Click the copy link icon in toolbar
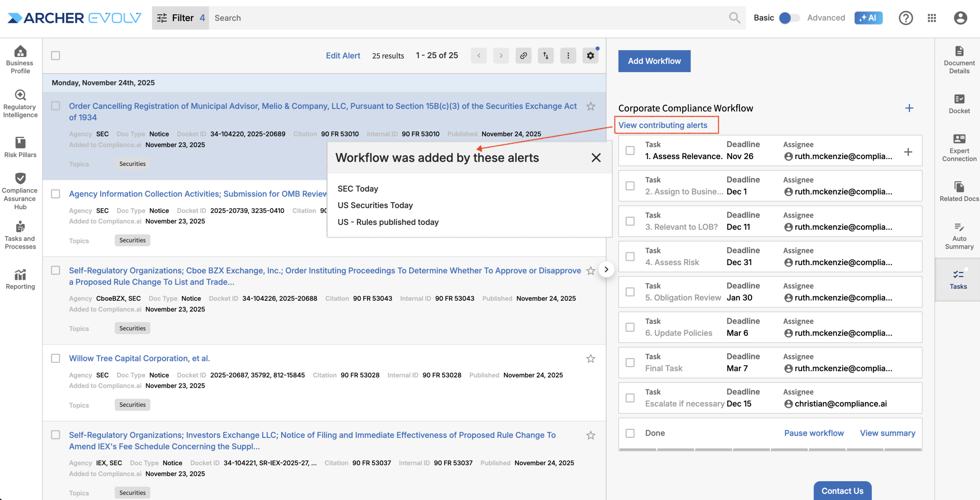The image size is (980, 500). [523, 56]
